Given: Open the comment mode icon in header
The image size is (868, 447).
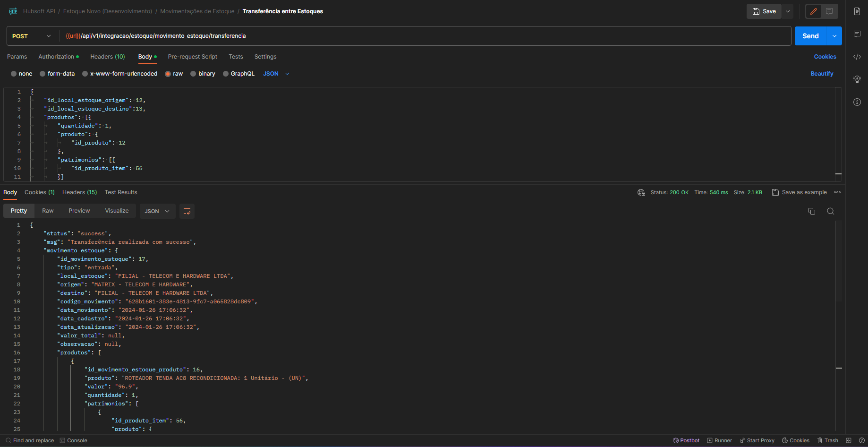Looking at the screenshot, I should [829, 11].
